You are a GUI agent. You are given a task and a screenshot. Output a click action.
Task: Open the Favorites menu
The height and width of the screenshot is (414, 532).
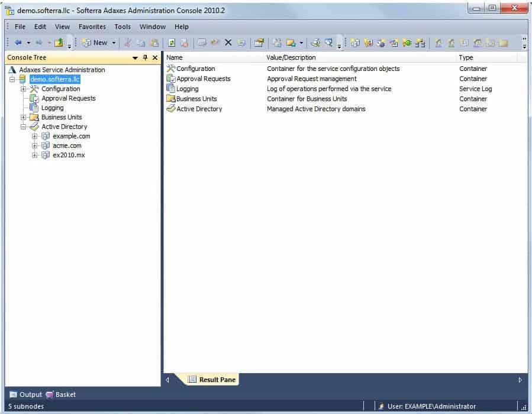tap(92, 27)
